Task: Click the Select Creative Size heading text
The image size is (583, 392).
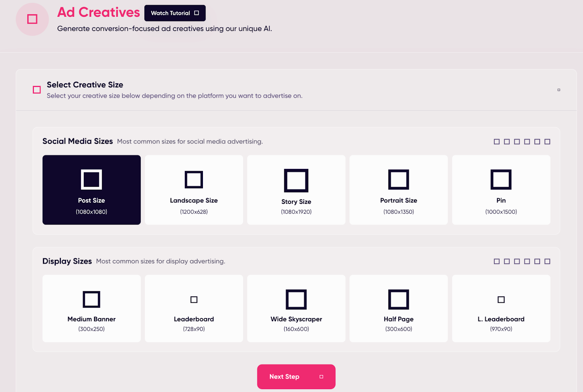Action: (85, 85)
